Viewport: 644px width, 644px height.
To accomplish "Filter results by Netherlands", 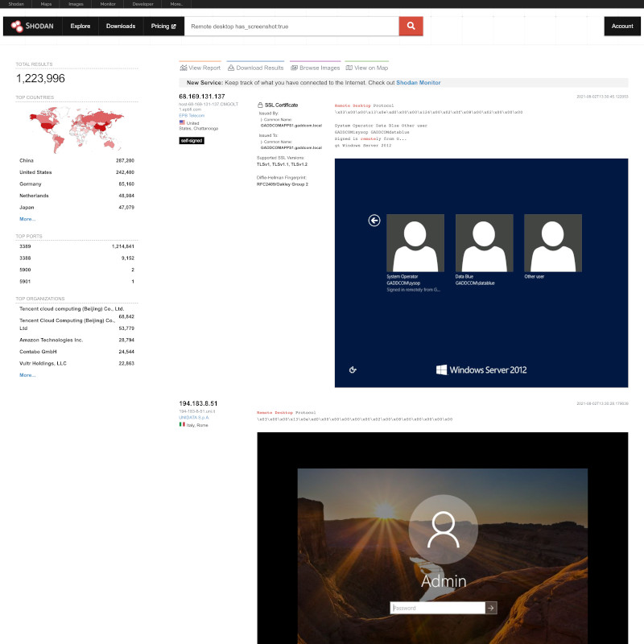I will [x=76, y=196].
